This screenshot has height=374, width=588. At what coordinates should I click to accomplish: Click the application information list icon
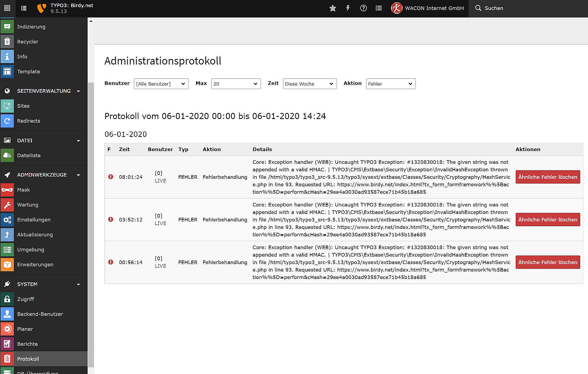[x=378, y=8]
